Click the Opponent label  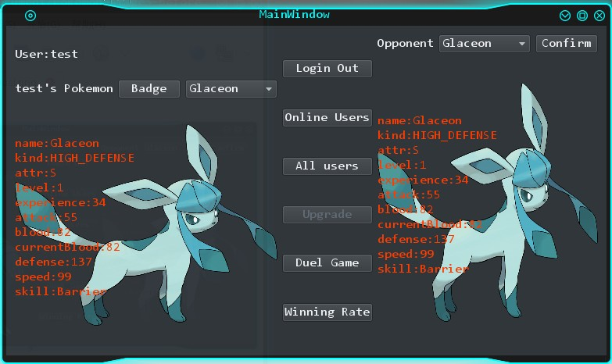405,43
